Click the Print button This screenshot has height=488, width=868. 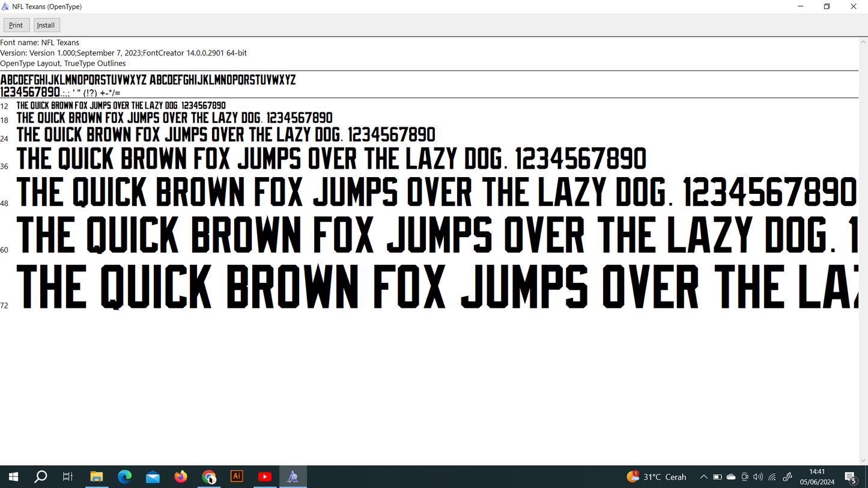(16, 25)
